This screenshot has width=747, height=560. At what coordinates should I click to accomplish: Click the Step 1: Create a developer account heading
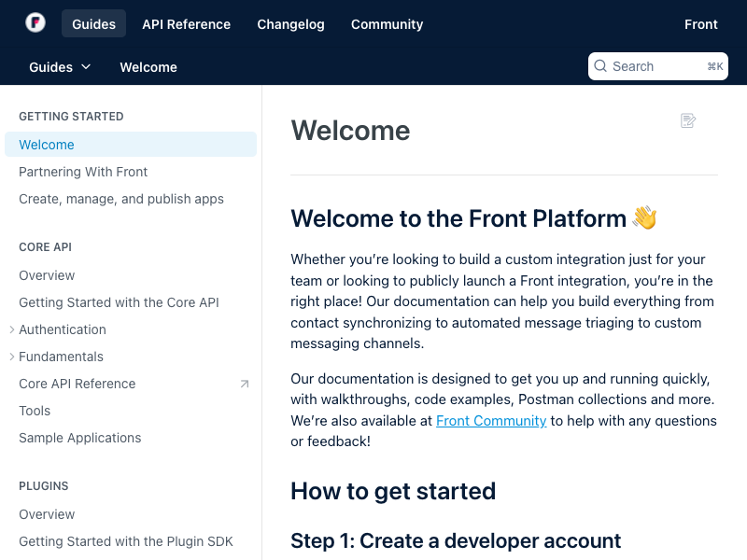[456, 540]
